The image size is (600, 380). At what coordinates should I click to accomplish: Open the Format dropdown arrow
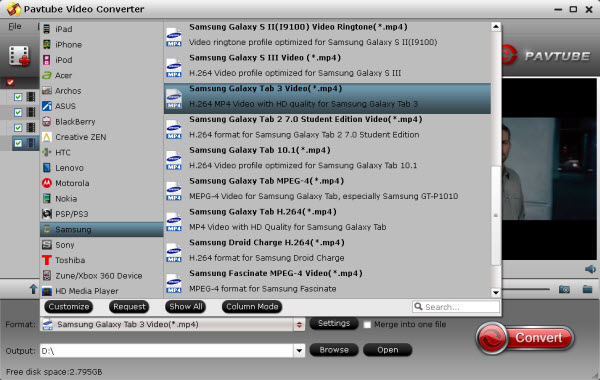[299, 325]
